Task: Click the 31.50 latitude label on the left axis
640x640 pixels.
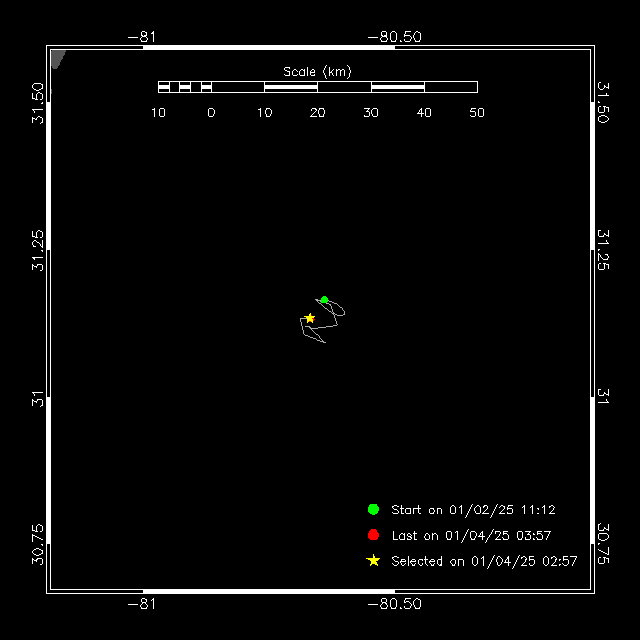Action: (x=38, y=103)
